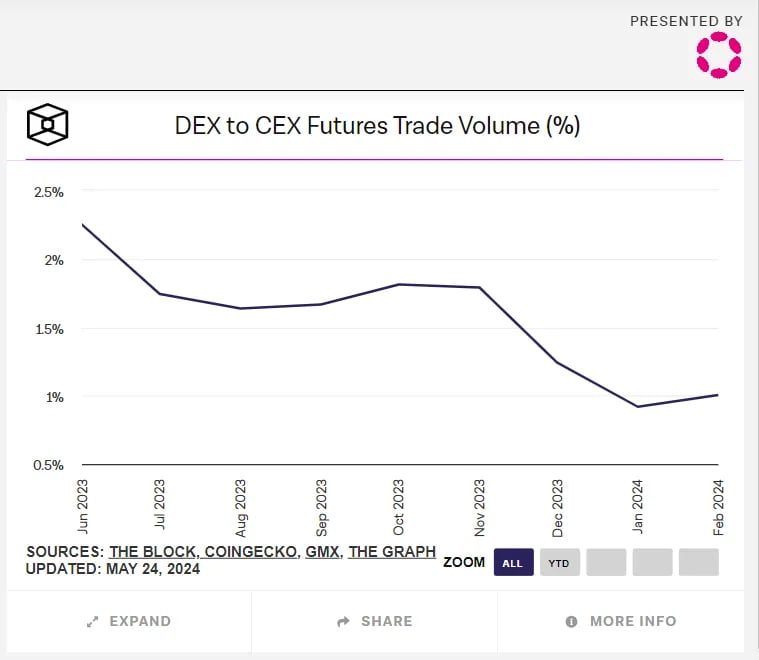This screenshot has height=660, width=759.
Task: Click the expand arrows icon
Action: [92, 621]
